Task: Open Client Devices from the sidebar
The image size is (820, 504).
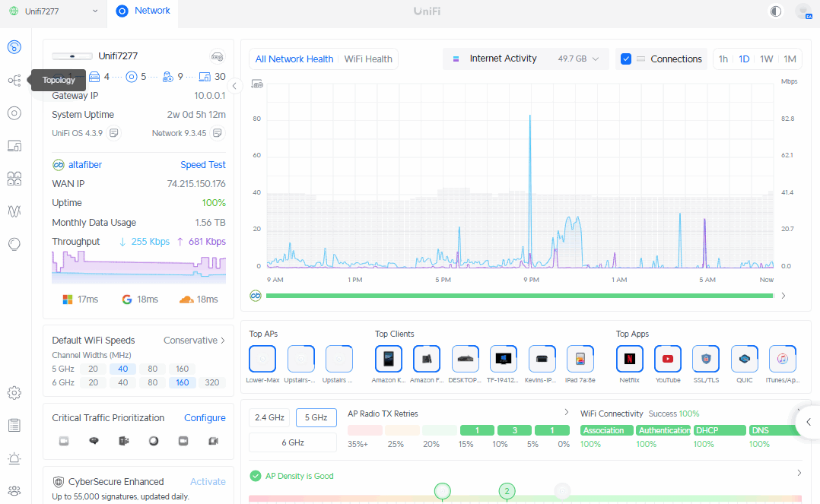Action: tap(14, 145)
